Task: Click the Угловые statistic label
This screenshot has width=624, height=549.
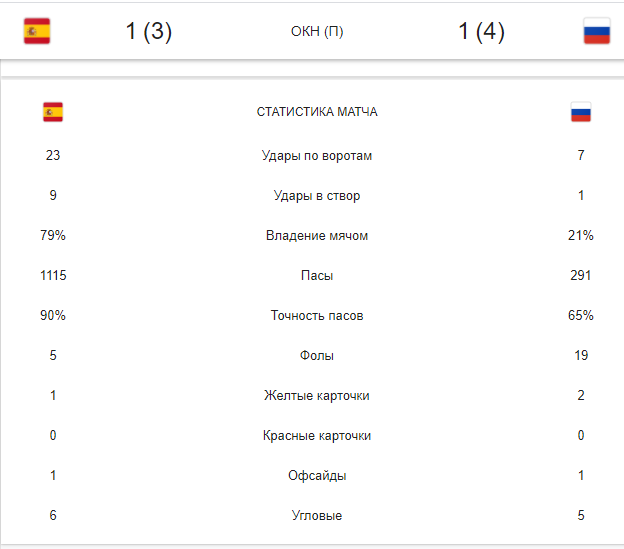Action: pyautogui.click(x=317, y=516)
